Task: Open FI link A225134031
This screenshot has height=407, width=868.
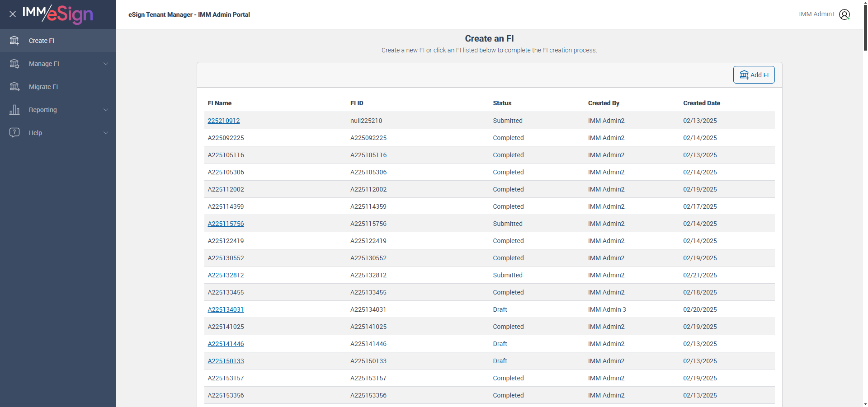Action: click(226, 309)
